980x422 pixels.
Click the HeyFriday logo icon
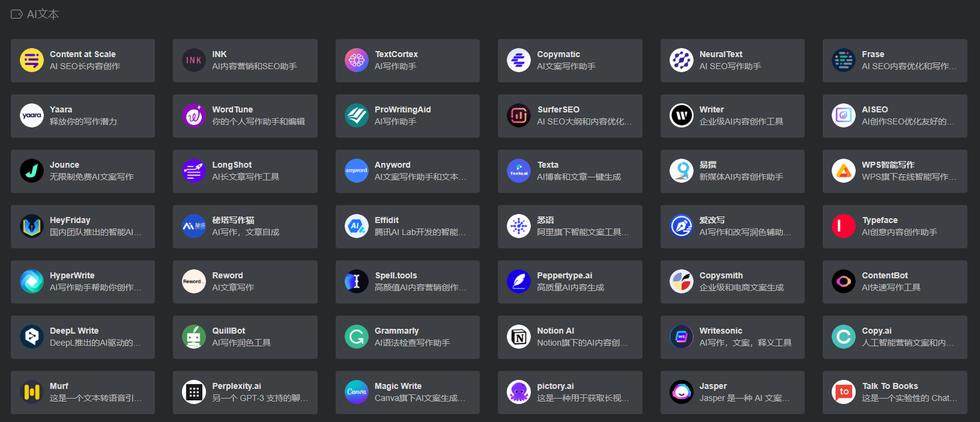tap(32, 227)
